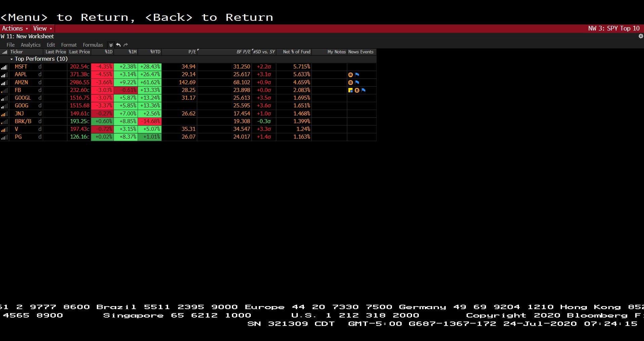Screen dimensions: 644x341
Task: Select the JNJ ticker
Action: [19, 114]
